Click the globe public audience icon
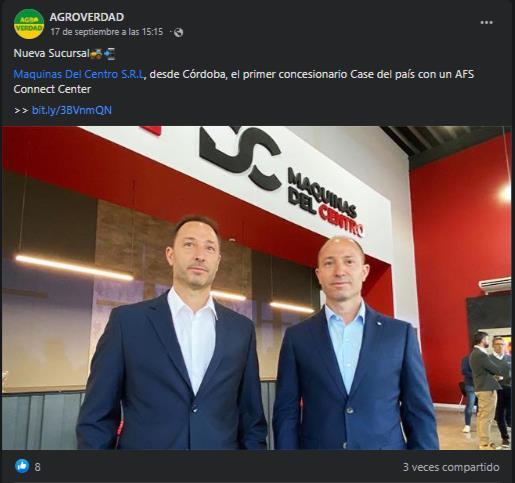 [178, 33]
